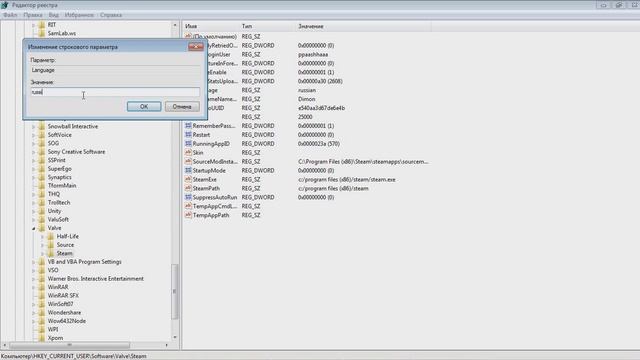The image size is (640, 360).
Task: Select the Wow6432Node tree key
Action: tap(67, 321)
